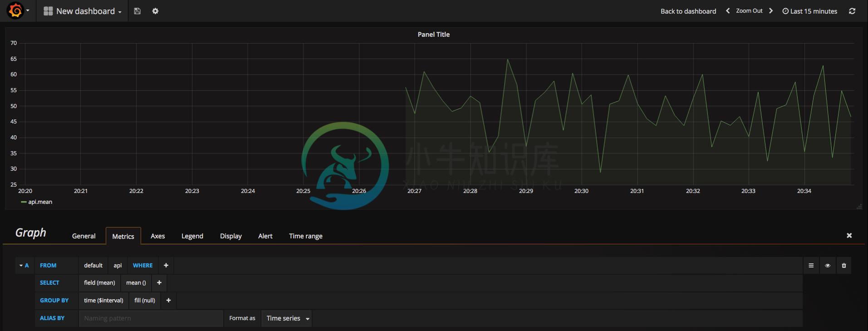Open the Time range tab
This screenshot has height=331, width=868.
[x=305, y=236]
